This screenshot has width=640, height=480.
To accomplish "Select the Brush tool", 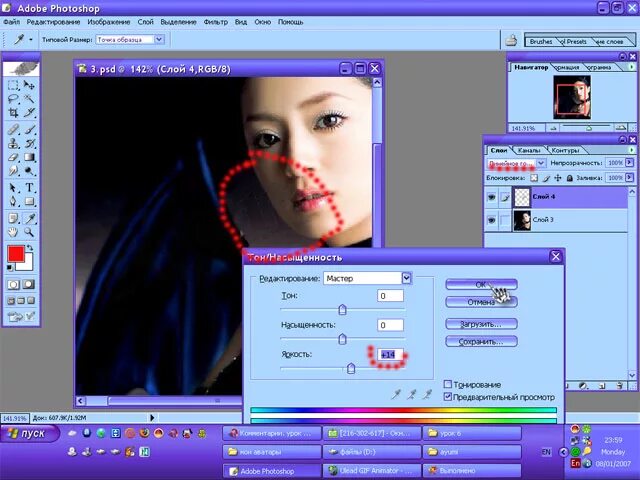I will point(29,129).
